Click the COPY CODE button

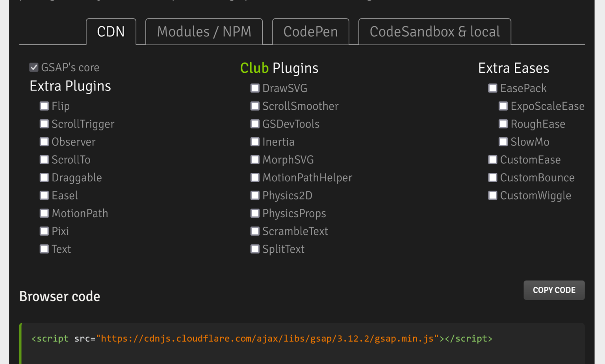click(x=554, y=290)
